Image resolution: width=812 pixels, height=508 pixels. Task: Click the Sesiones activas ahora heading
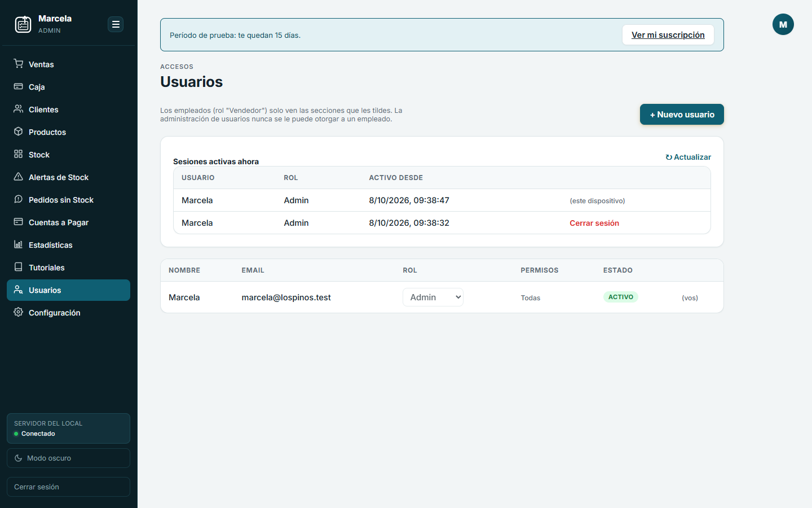click(216, 161)
